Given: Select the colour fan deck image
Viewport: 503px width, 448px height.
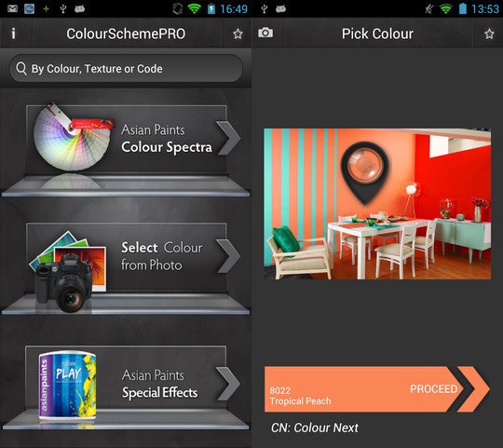Looking at the screenshot, I should [x=74, y=137].
